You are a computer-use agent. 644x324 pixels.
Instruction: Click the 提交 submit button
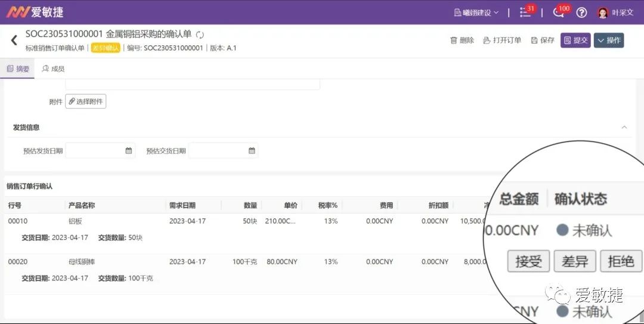pyautogui.click(x=575, y=41)
